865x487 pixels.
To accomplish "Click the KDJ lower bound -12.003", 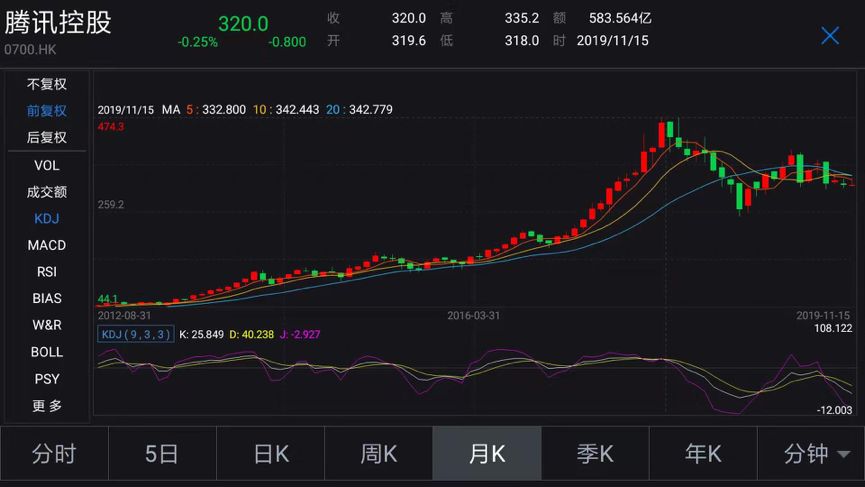I will [834, 410].
